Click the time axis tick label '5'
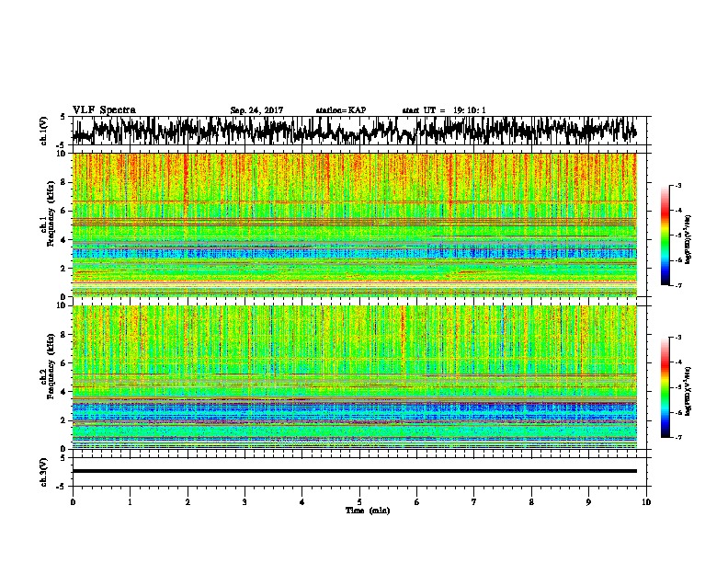This screenshot has width=728, height=563. [359, 502]
